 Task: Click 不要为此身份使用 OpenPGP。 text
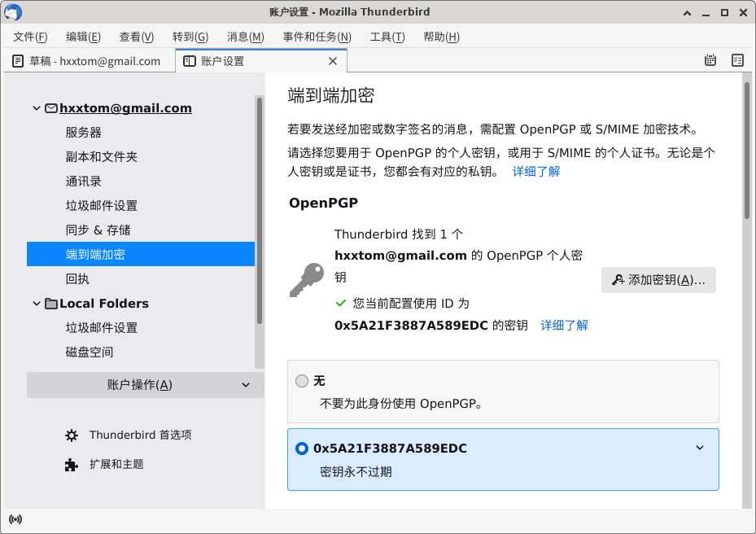click(x=401, y=403)
